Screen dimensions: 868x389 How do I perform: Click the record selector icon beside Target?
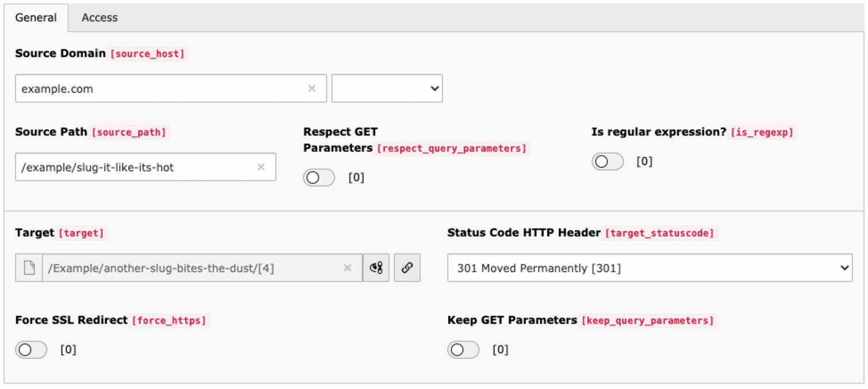click(x=376, y=267)
